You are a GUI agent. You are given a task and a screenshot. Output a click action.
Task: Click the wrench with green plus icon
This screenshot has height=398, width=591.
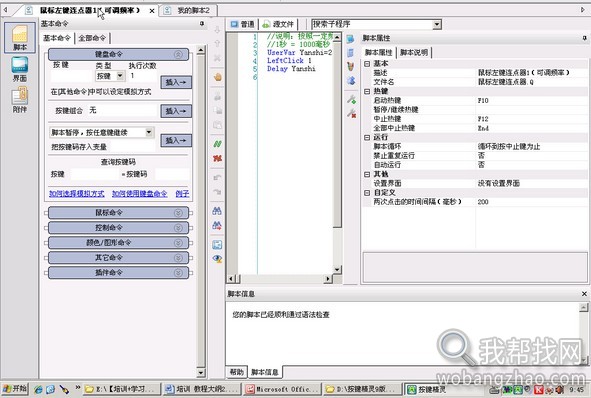click(x=351, y=100)
